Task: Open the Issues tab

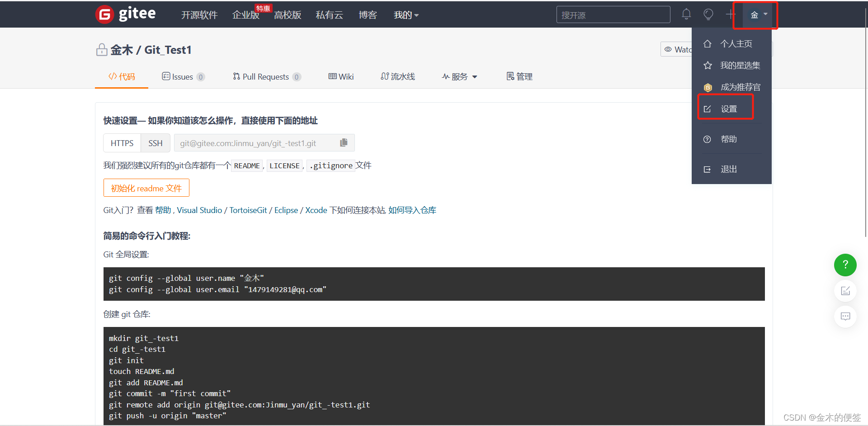Action: coord(183,77)
